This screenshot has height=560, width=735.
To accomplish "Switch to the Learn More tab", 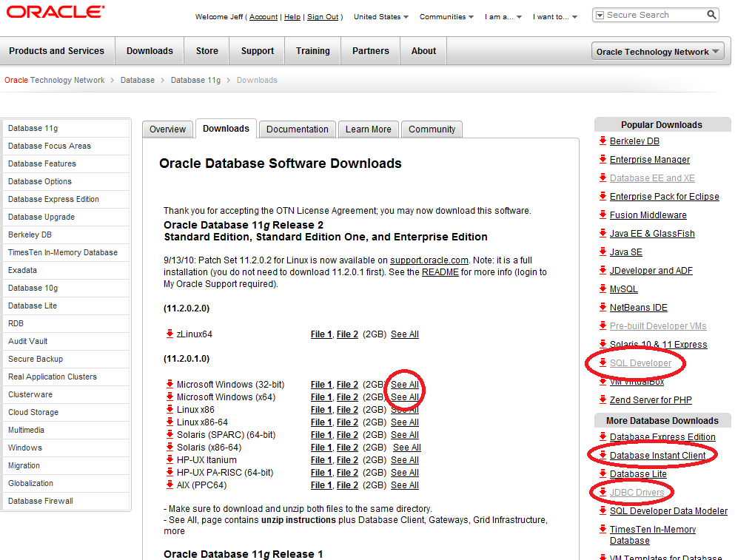I will (368, 129).
